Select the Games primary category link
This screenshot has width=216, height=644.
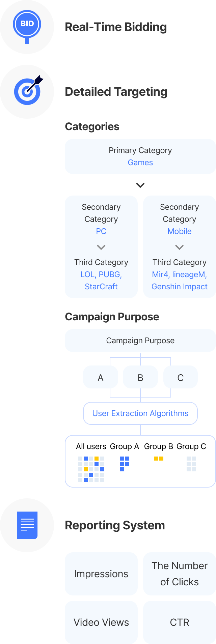(140, 163)
